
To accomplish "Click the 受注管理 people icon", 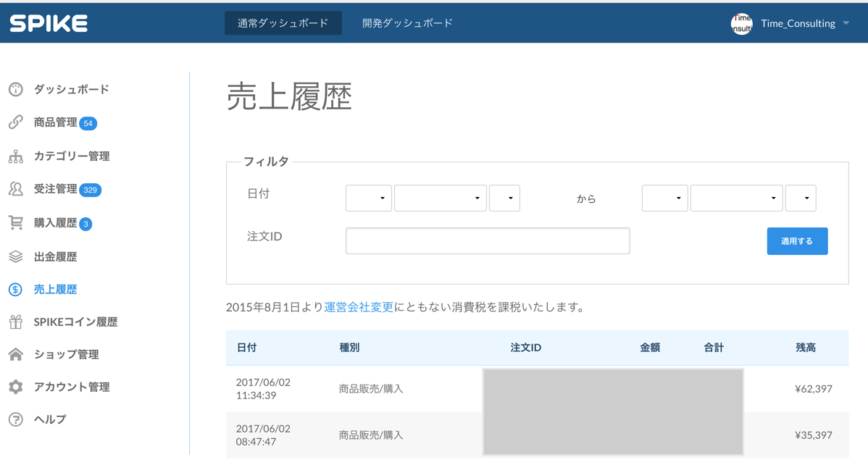I will pyautogui.click(x=15, y=189).
